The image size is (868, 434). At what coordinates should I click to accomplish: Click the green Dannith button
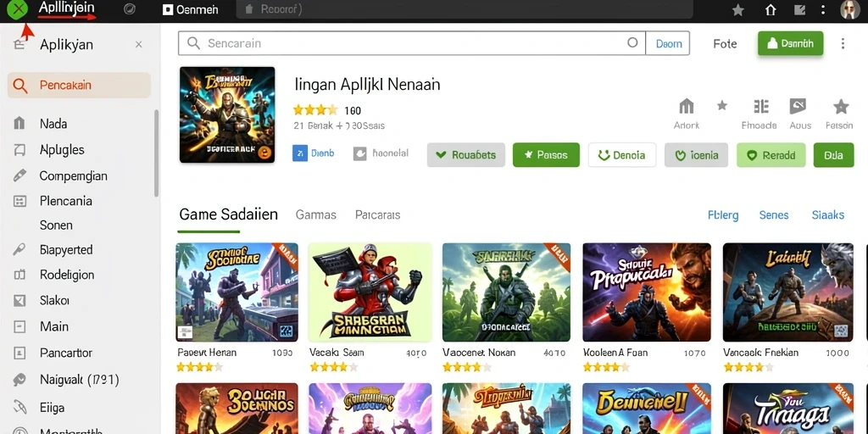(x=791, y=43)
